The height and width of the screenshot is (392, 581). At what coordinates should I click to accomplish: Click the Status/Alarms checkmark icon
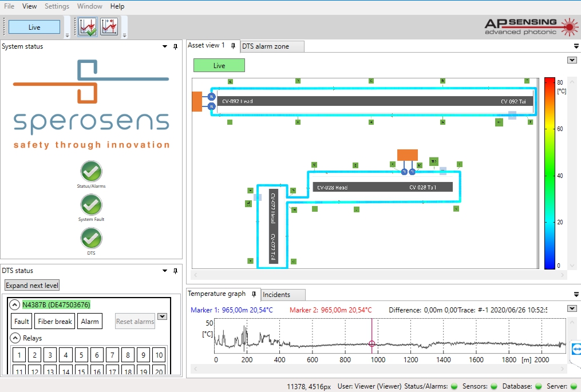tap(91, 171)
